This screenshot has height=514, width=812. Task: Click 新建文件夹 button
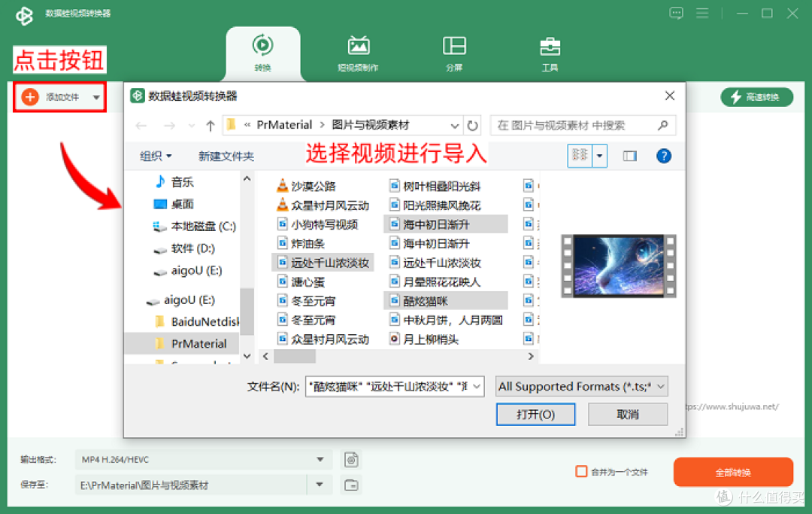[x=226, y=156]
